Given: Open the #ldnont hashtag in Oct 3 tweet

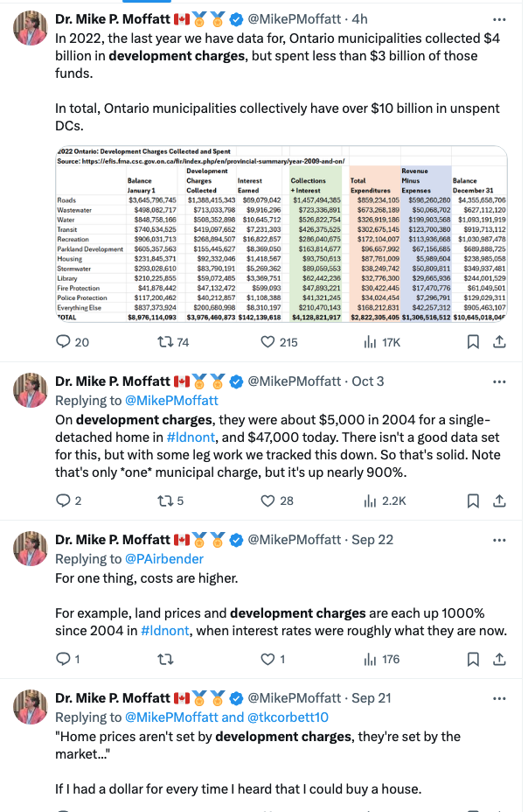Looking at the screenshot, I should click(x=191, y=437).
